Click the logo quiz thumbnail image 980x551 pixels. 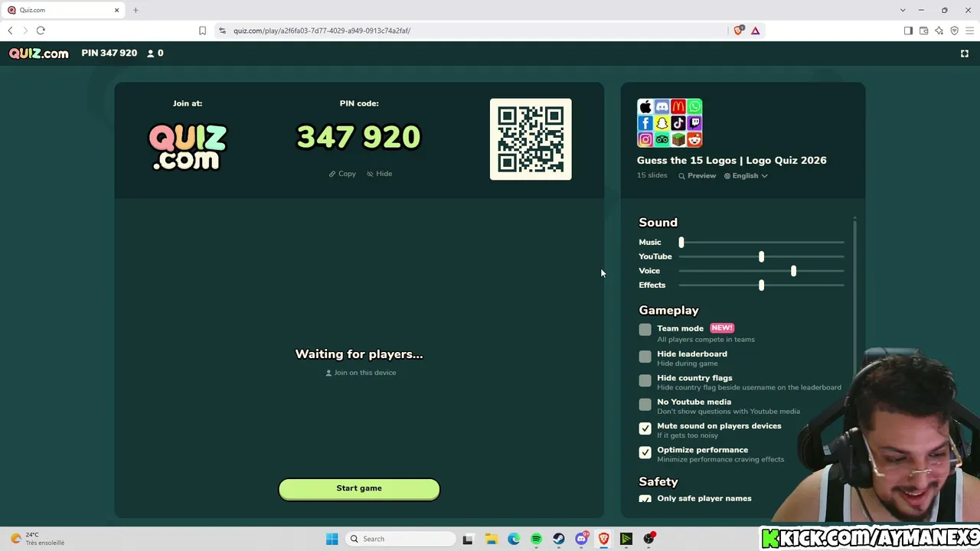point(670,122)
